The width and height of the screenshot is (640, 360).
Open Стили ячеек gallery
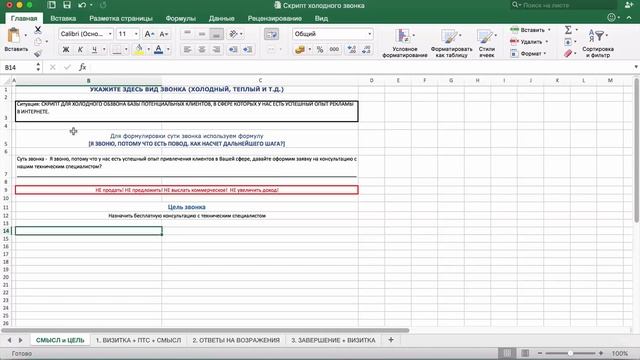click(x=487, y=42)
